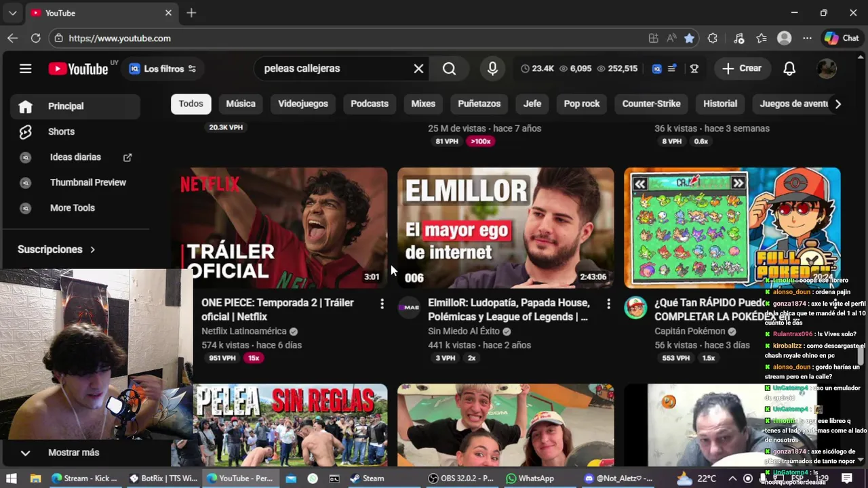
Task: Open the Los filtros vidIQ button
Action: 163,68
